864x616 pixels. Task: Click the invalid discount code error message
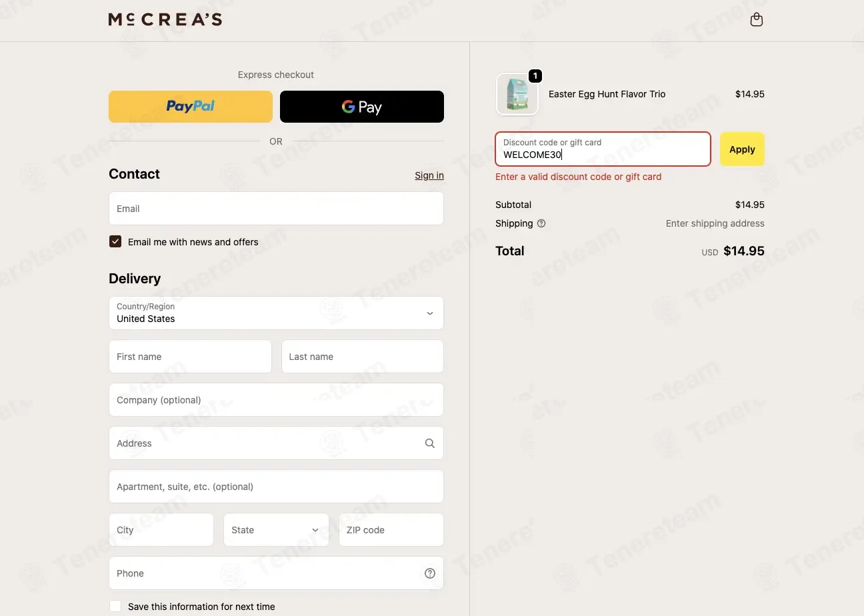pyautogui.click(x=578, y=177)
